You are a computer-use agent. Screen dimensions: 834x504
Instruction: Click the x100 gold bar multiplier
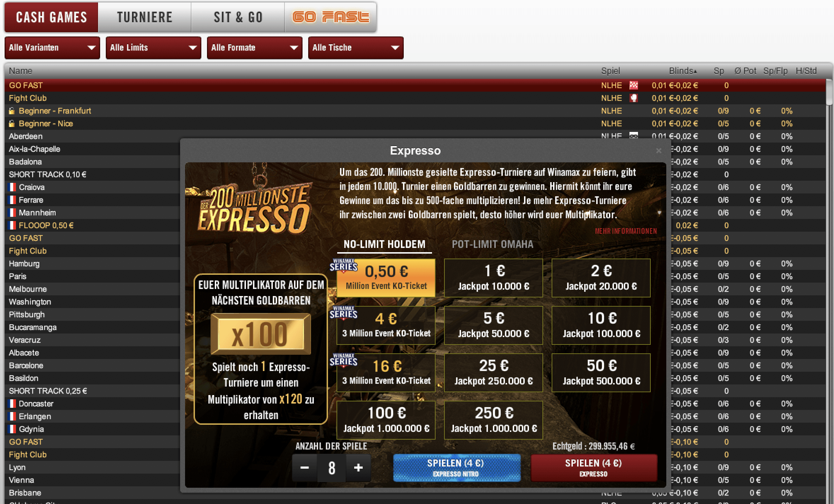point(260,334)
